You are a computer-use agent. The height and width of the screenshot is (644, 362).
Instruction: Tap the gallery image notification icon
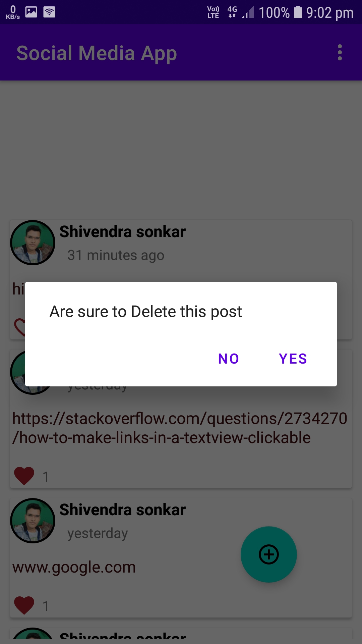coord(31,12)
